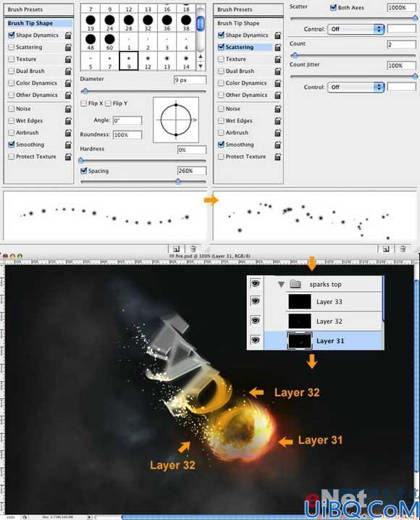Click lock icon beside Texture in left panel
420x520 pixels.
(x=68, y=59)
